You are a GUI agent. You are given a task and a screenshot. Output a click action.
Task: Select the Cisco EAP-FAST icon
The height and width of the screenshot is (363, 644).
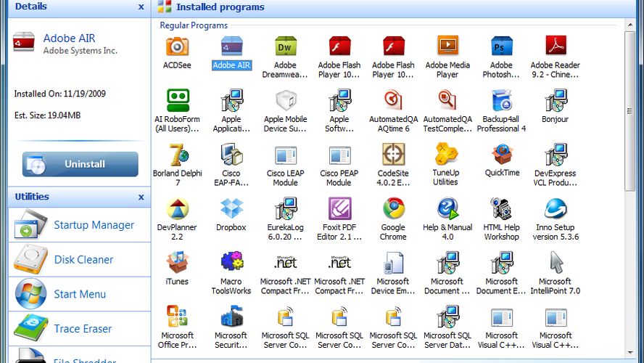pos(232,155)
